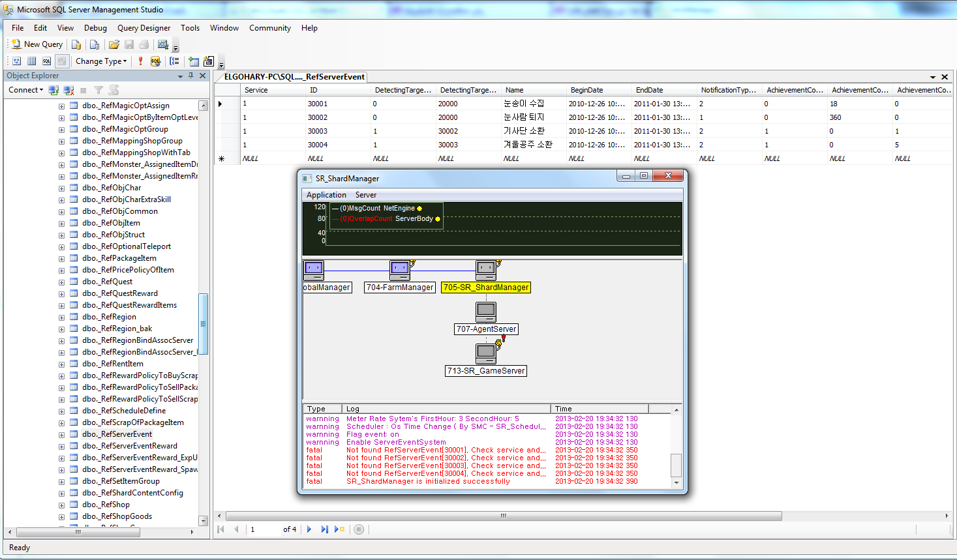The image size is (957, 560).
Task: Open the Change Type dropdown
Action: pos(101,61)
